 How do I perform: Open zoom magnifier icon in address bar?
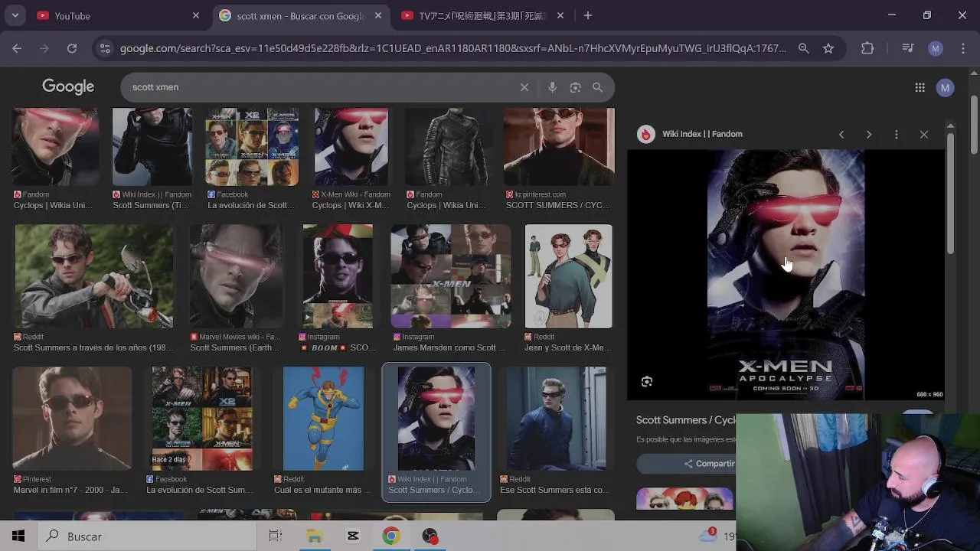[803, 48]
